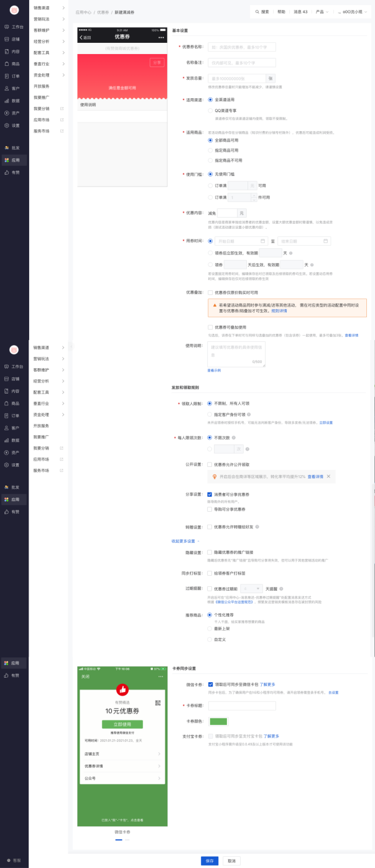Tap the back arrow in coupon preview

click(81, 37)
